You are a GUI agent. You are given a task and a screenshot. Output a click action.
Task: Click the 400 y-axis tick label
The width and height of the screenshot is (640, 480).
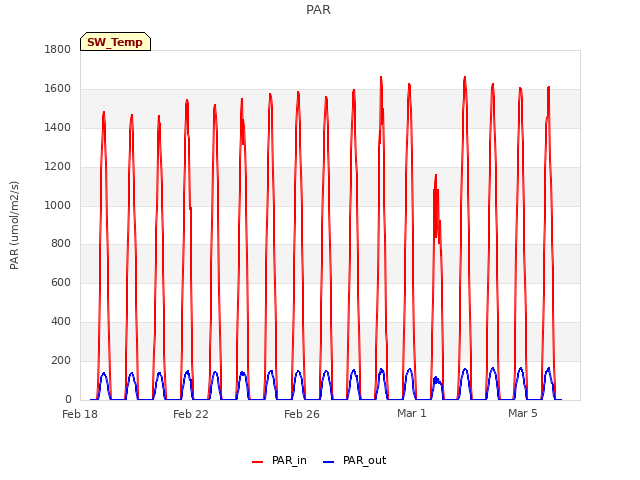(x=61, y=322)
